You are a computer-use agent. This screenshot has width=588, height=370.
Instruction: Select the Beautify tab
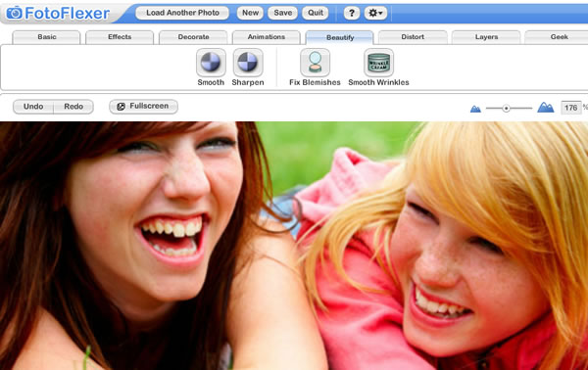click(340, 37)
